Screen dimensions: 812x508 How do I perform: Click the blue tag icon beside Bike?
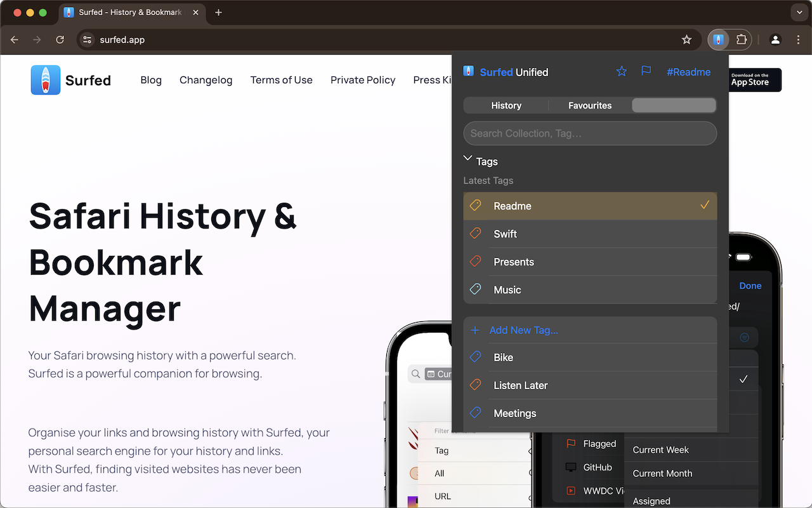pos(475,357)
